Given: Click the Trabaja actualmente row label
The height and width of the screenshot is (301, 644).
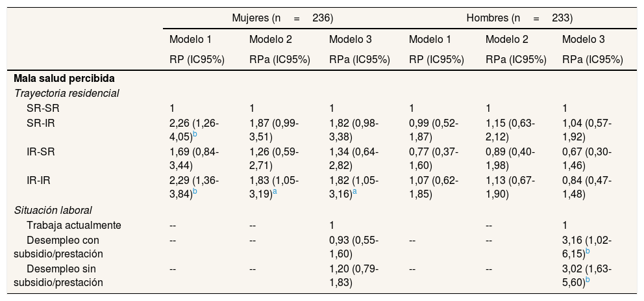Looking at the screenshot, I should click(74, 225).
